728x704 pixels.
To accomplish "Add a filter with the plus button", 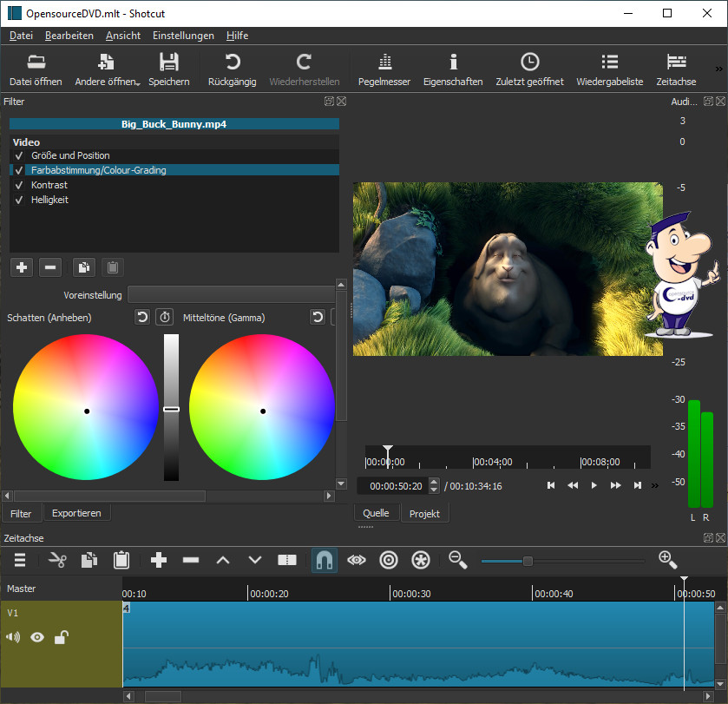I will coord(23,267).
